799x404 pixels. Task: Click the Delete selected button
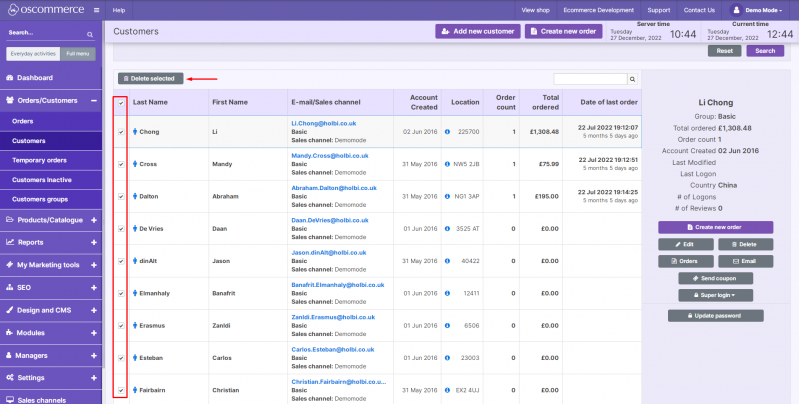pyautogui.click(x=150, y=78)
